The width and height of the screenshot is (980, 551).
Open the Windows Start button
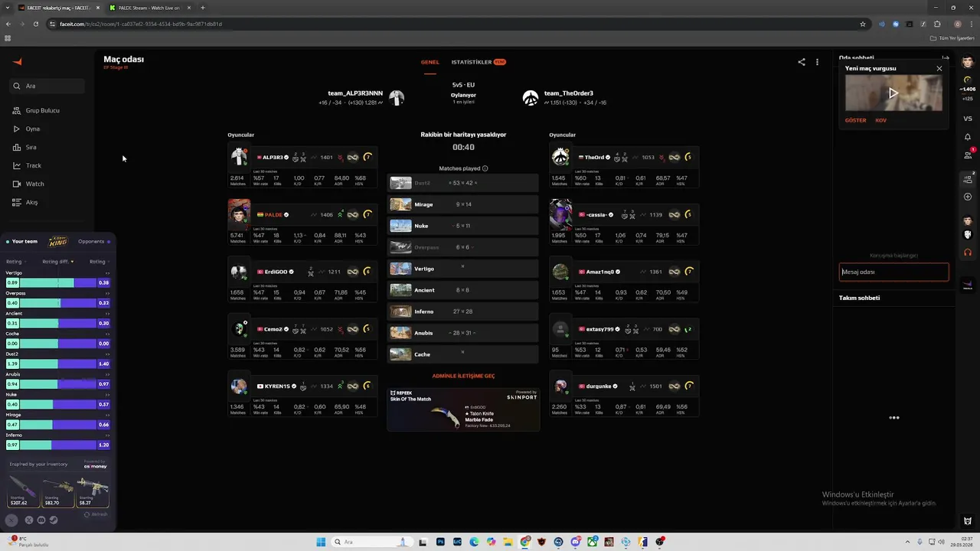click(321, 542)
